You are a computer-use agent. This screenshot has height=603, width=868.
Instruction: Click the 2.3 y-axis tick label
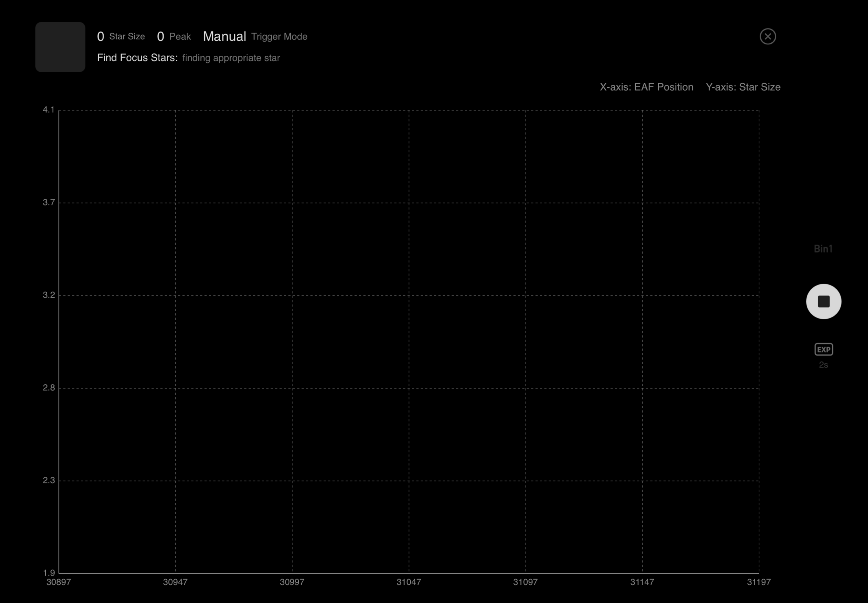[x=49, y=480]
